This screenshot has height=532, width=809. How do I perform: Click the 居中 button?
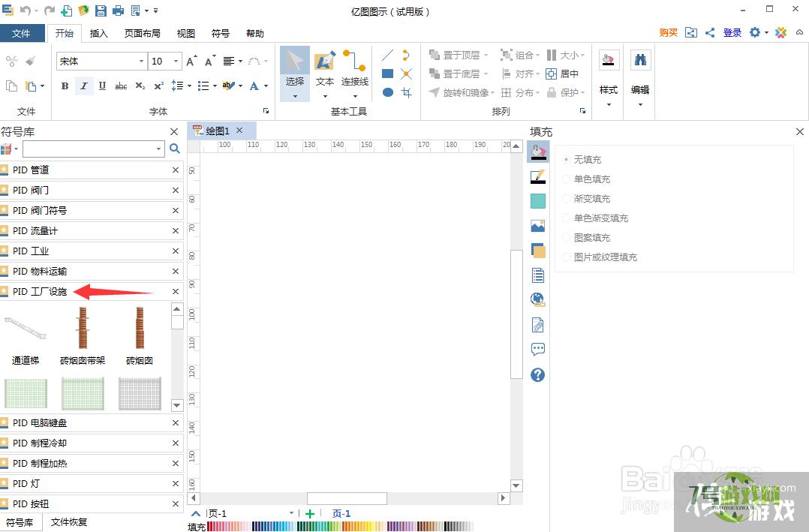tap(562, 74)
